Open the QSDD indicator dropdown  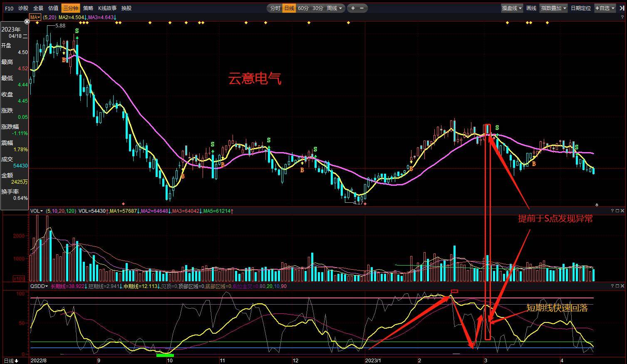click(x=39, y=286)
